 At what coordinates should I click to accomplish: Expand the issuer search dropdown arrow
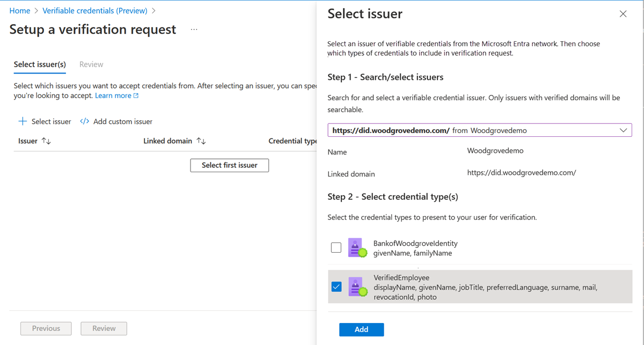[x=623, y=130]
